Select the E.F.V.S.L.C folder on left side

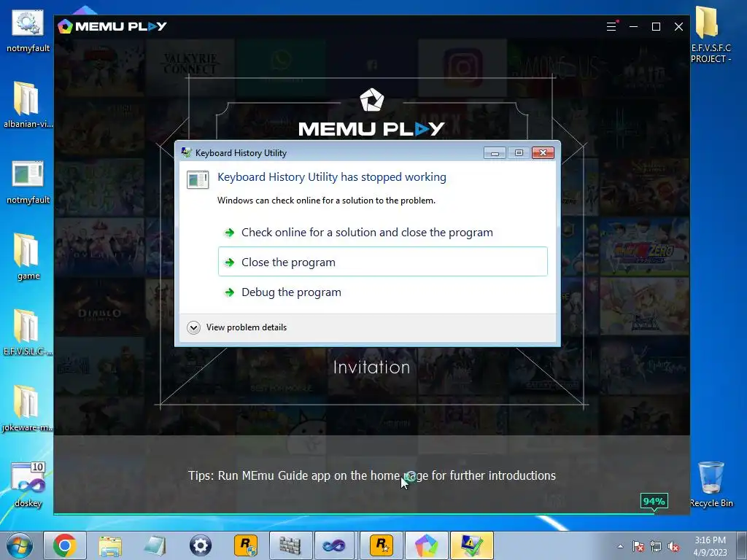[28, 332]
